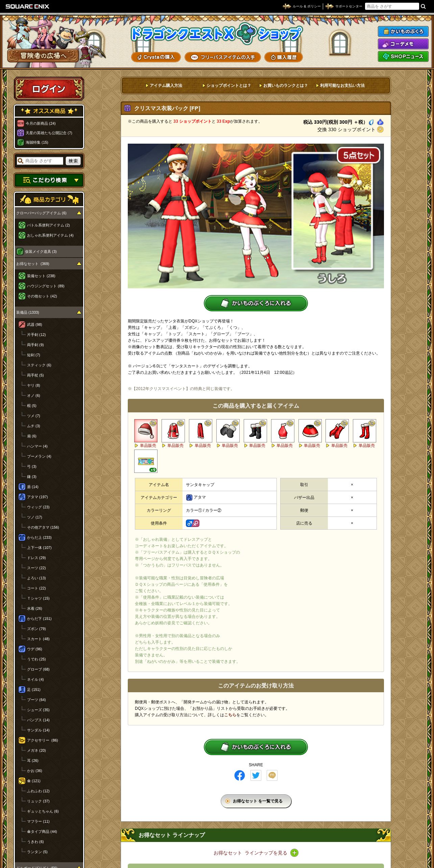434x868 pixels.
Task: Click the lower かいものぶくろに入れる add-to-bag button
Action: coord(256,747)
